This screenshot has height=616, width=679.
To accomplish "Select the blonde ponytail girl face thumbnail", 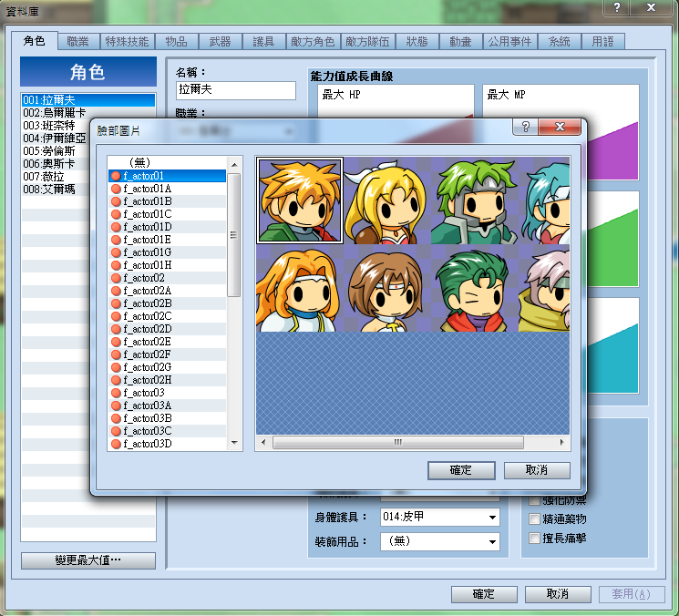I will tap(386, 200).
